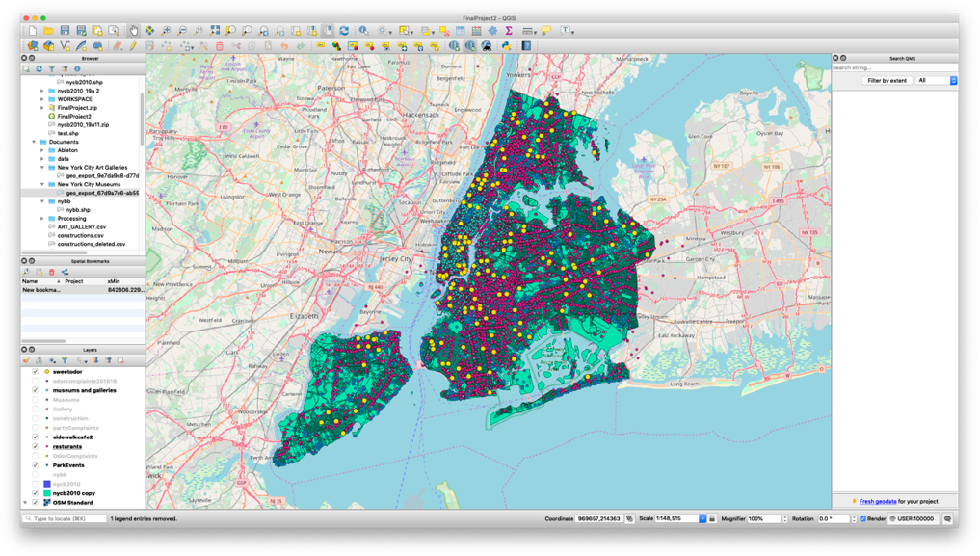Screen dimensions: 980x556
Task: Disable the Render checkbox in status bar
Action: click(x=863, y=518)
